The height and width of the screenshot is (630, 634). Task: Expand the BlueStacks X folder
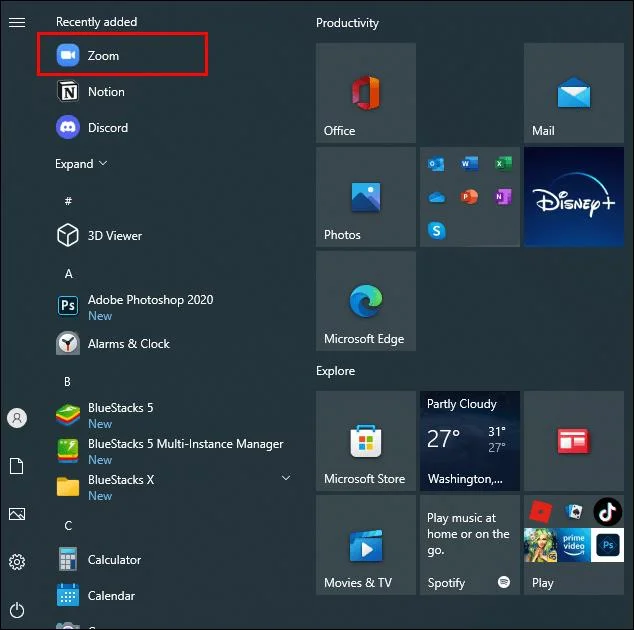click(x=285, y=478)
